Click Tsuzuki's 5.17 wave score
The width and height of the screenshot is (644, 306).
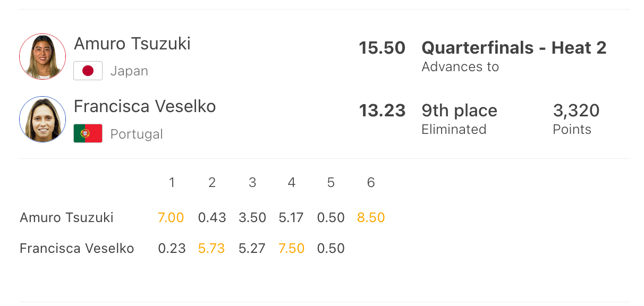pyautogui.click(x=291, y=217)
